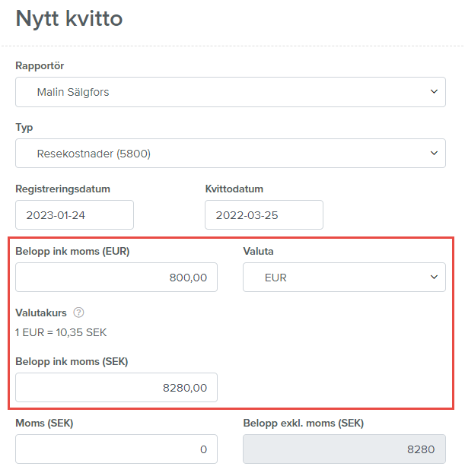Click the Nytt kvitto heading

[x=69, y=19]
